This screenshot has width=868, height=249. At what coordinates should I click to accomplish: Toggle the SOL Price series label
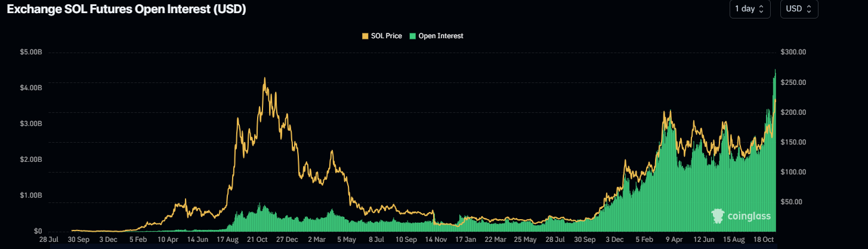click(386, 36)
